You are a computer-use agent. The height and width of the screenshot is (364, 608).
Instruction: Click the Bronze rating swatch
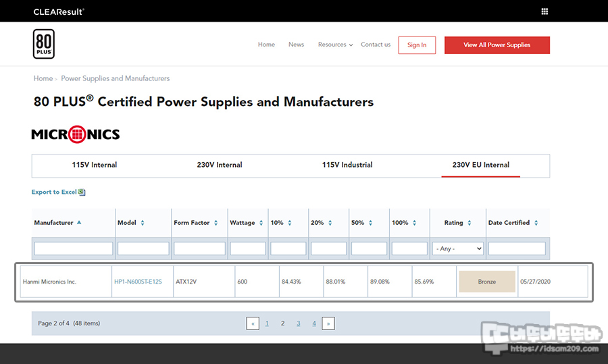(487, 282)
